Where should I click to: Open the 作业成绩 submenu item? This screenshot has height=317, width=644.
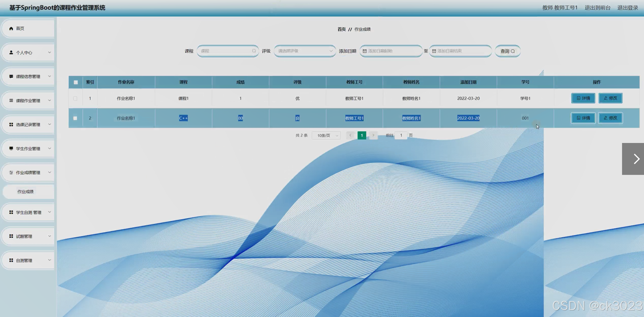26,192
